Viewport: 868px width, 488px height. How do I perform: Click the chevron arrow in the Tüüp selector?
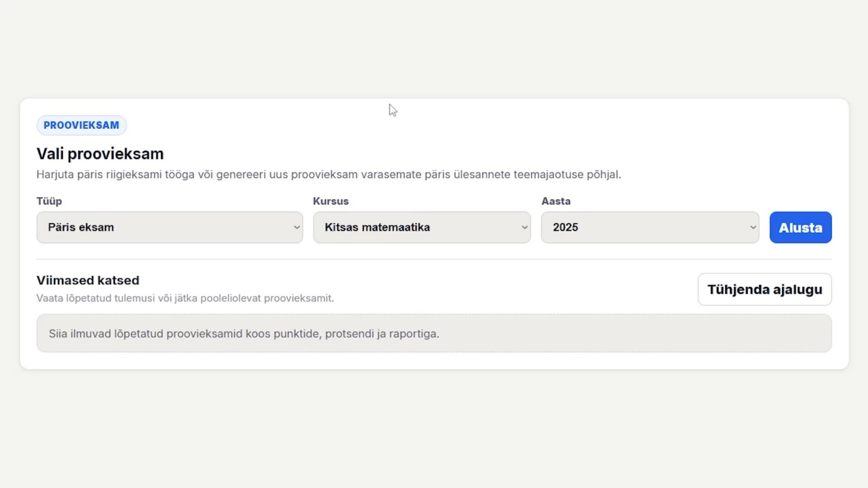297,228
